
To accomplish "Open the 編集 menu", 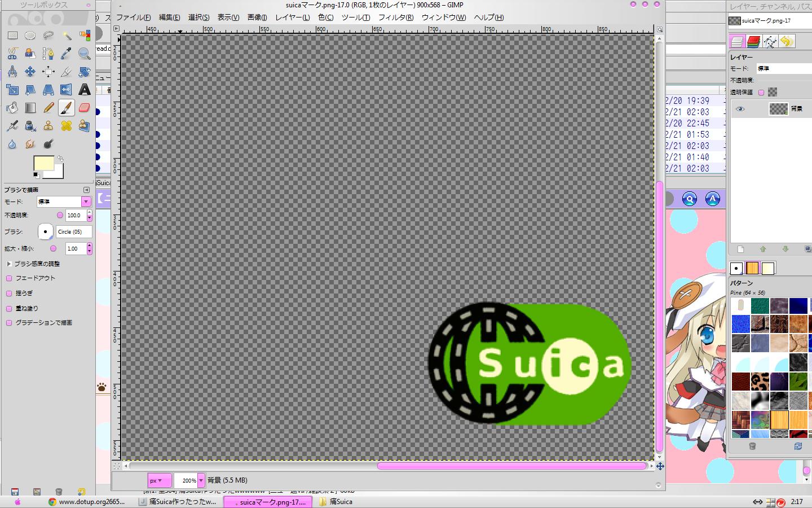I will click(169, 17).
